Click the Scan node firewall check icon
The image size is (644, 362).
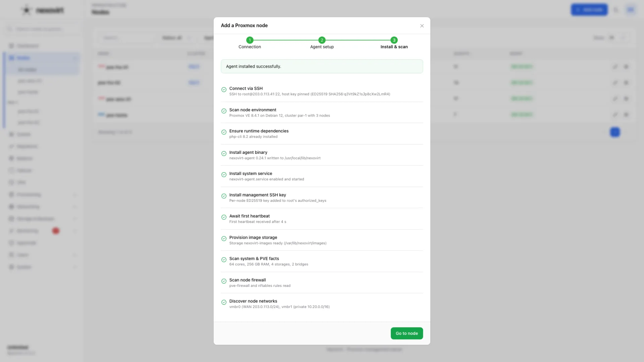(224, 281)
